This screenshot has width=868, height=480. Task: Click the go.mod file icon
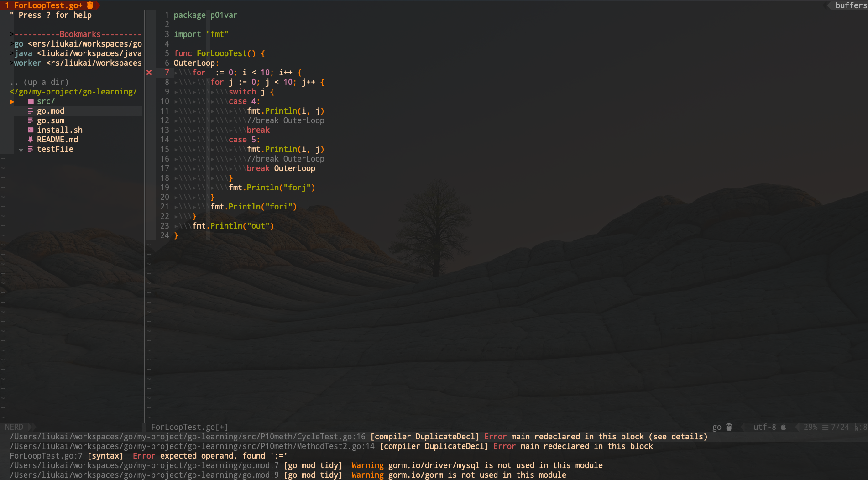[x=31, y=111]
